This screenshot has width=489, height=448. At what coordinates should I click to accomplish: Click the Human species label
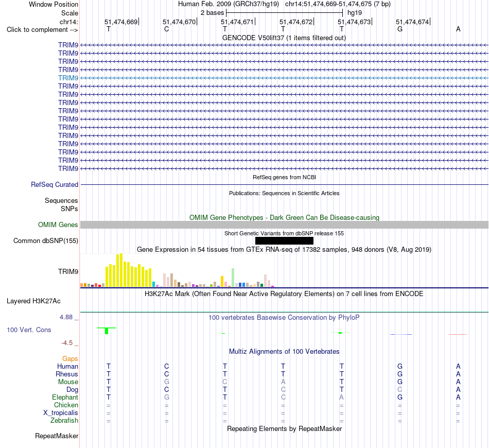[67, 366]
